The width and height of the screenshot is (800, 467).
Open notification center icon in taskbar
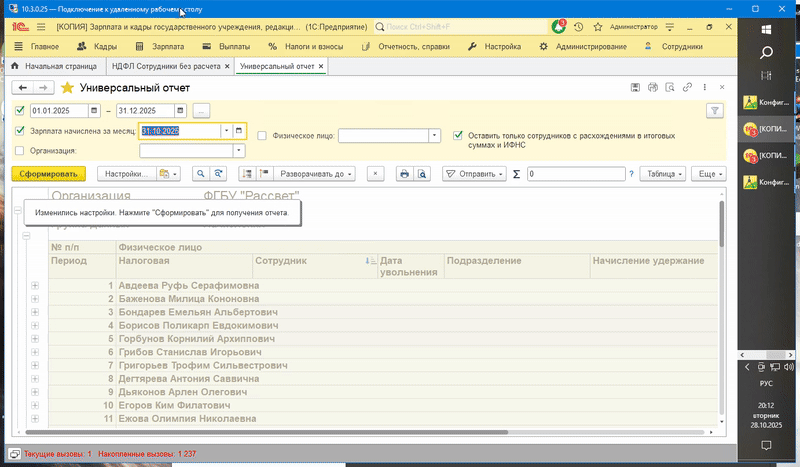point(766,446)
